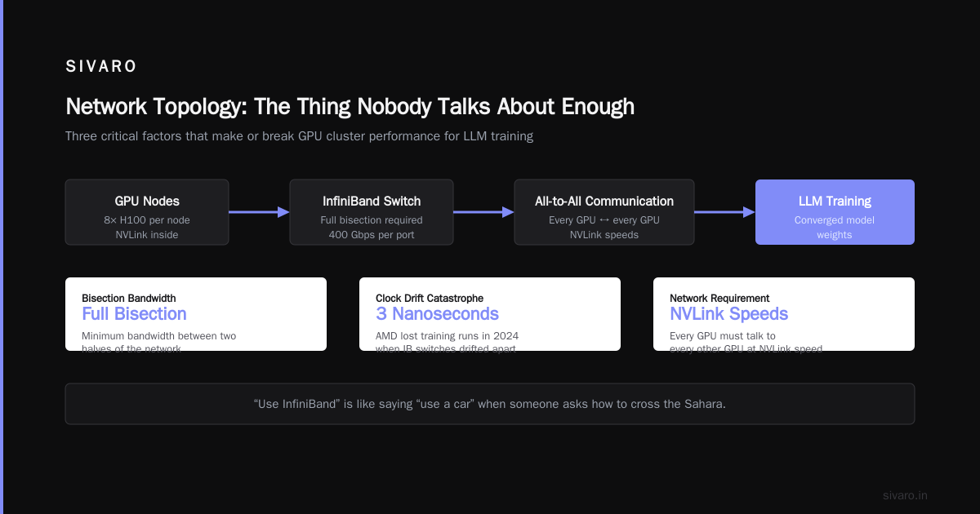This screenshot has height=514, width=980.
Task: Select the All-to-All Communication box
Action: coord(604,212)
